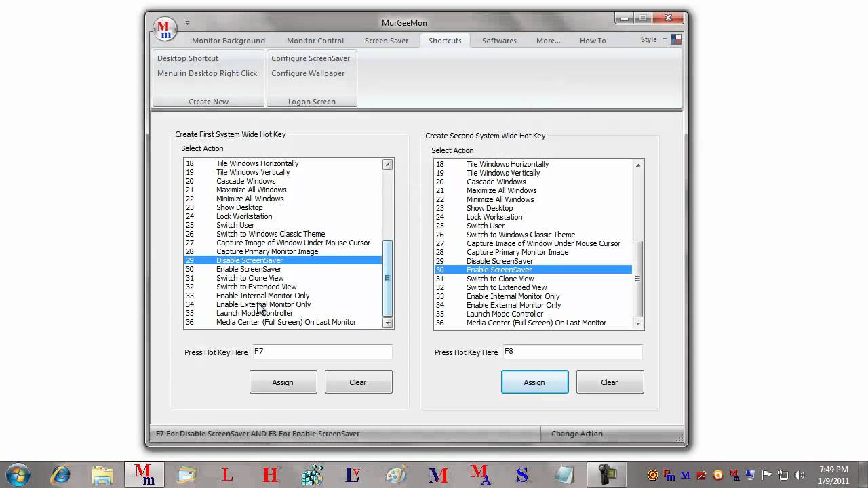Clear the second hot key field
The width and height of the screenshot is (868, 488).
click(610, 382)
